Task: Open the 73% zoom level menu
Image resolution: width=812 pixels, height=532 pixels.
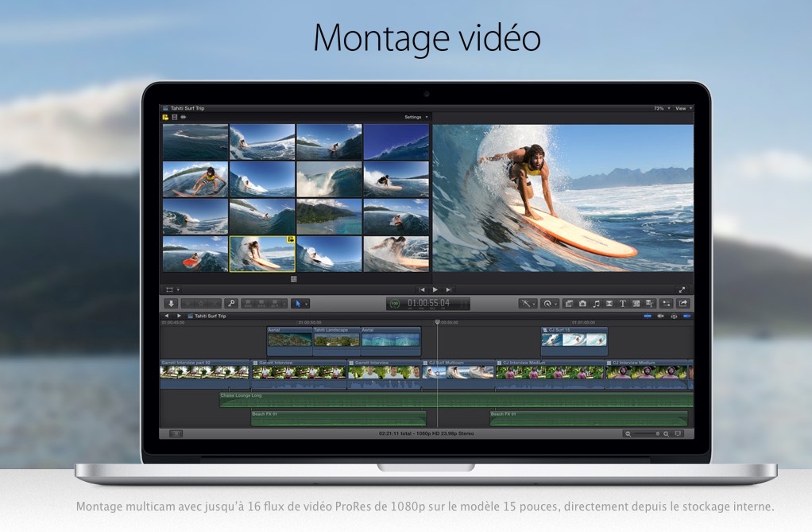Action: [661, 108]
